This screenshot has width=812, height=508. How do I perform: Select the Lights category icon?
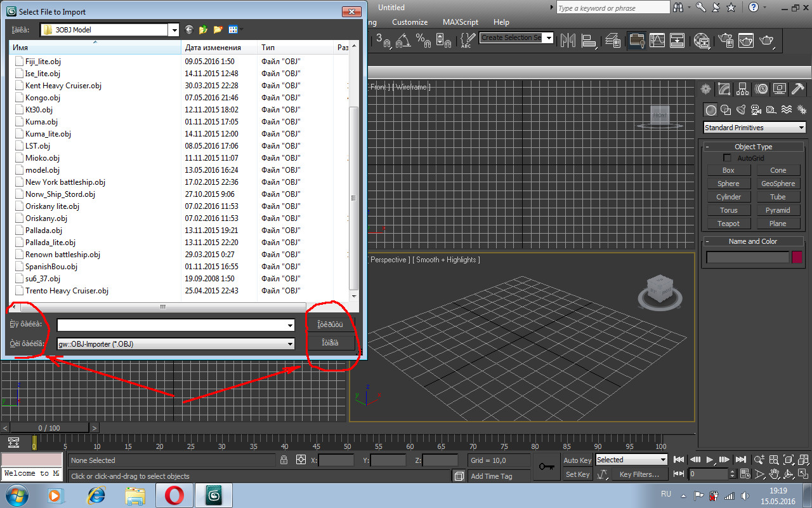coord(741,110)
